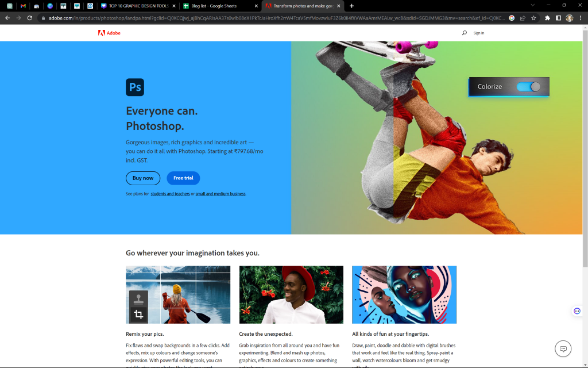Screen dimensions: 588x368
Task: Switch to TOP 10 GRAPHIC DESIGN TOOLS tab
Action: [x=138, y=6]
